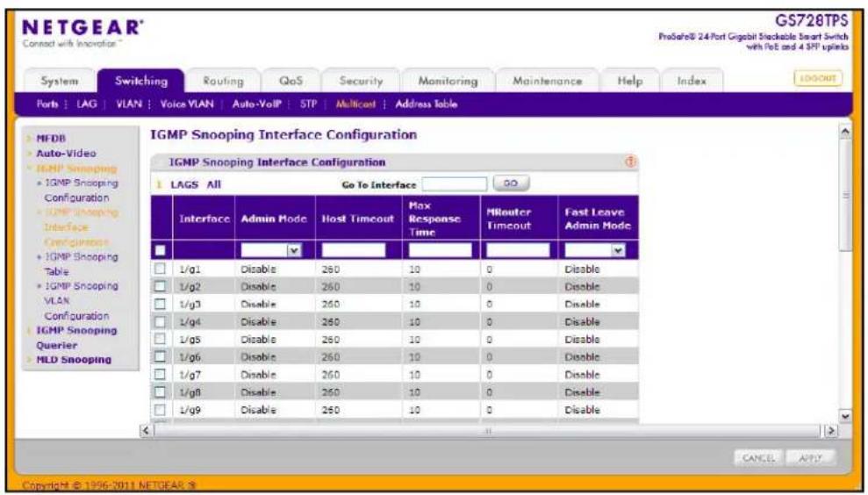
Task: Enable the checkbox for row 1/g6
Action: coord(160,356)
